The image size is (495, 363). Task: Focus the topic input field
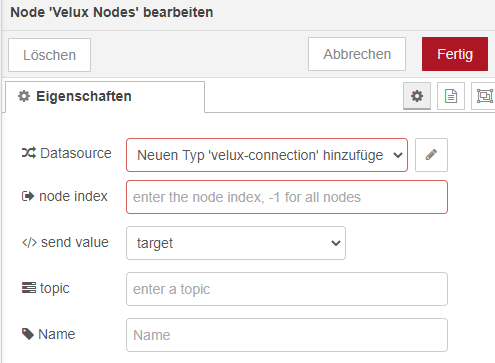click(x=287, y=289)
